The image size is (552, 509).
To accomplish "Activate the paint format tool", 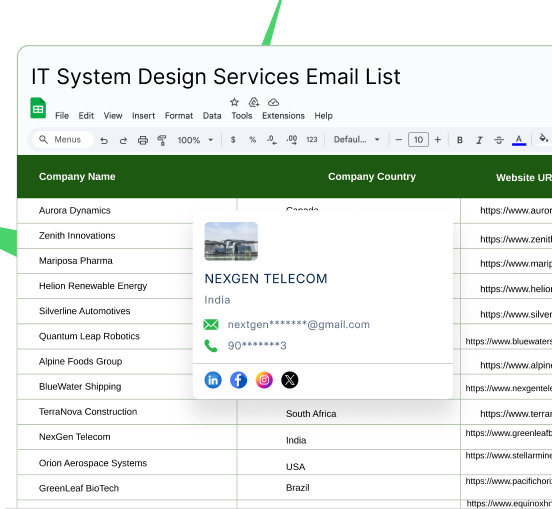I will pyautogui.click(x=162, y=140).
